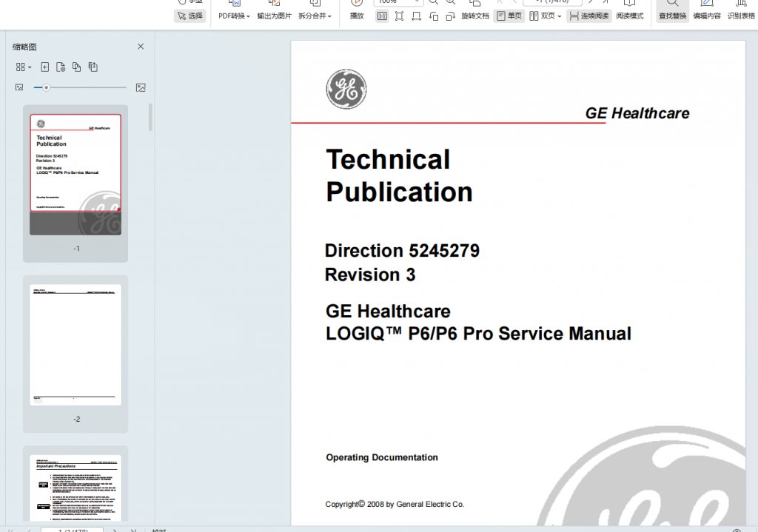Viewport: 758px width, 532px height.
Task: Select page 1 thumbnail
Action: tap(76, 175)
